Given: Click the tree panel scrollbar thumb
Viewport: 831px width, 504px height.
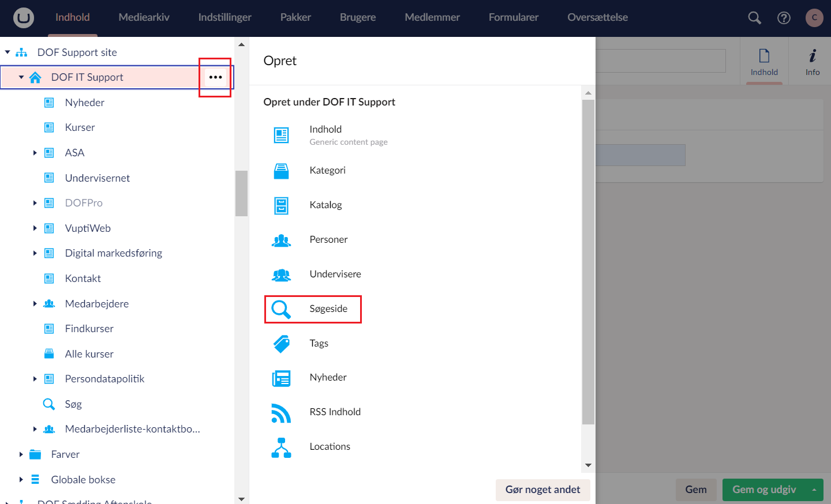Looking at the screenshot, I should pos(241,193).
